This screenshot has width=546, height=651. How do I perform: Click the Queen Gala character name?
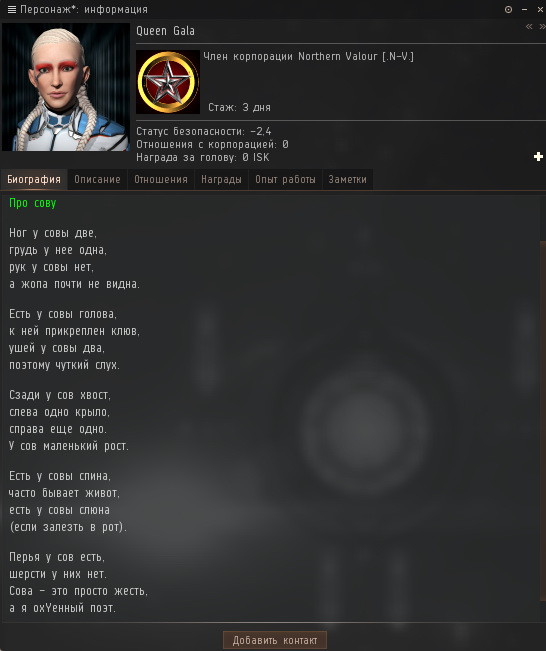165,31
